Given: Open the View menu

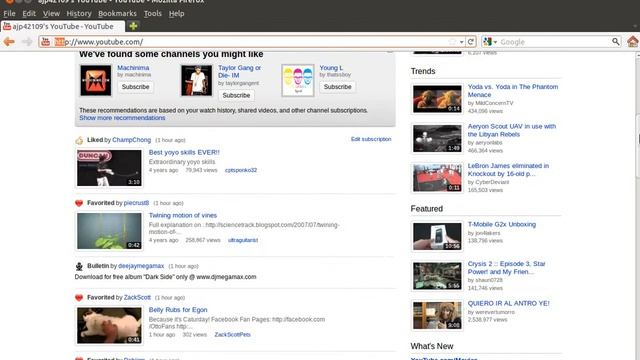Looking at the screenshot, I should point(51,13).
